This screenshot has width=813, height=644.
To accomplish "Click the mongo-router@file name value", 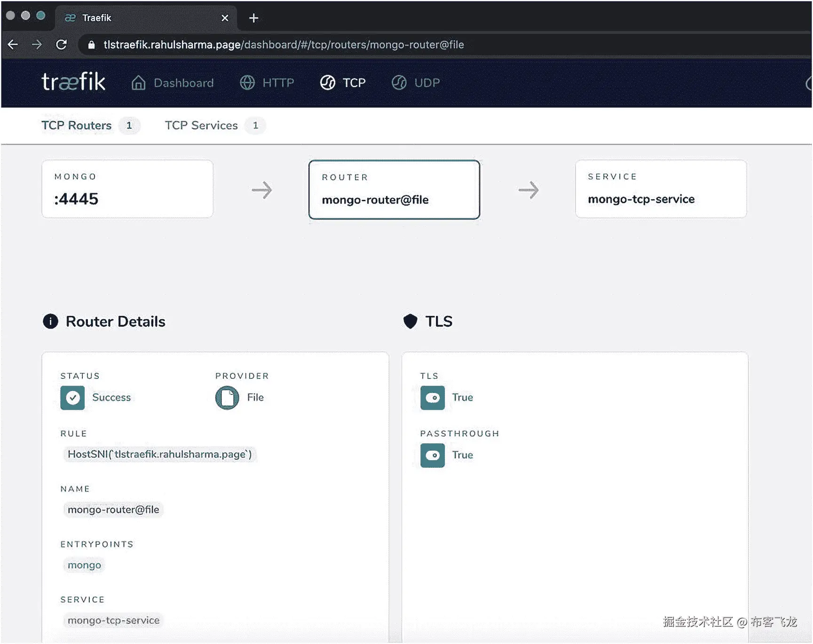I will point(113,510).
